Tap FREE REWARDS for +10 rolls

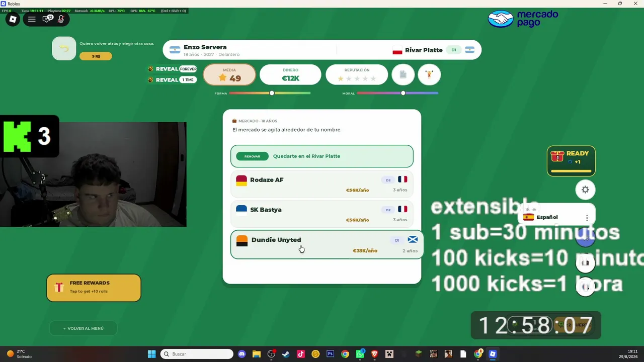(x=94, y=288)
